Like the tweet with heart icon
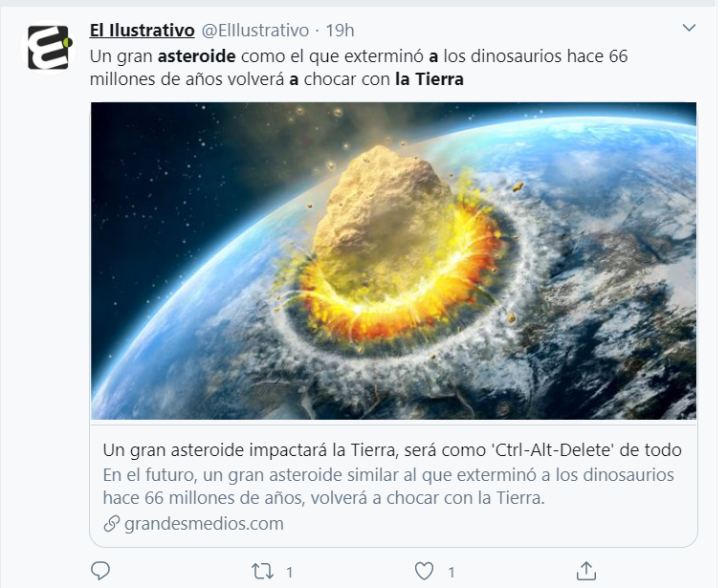Screen dimensions: 727x588 click(424, 571)
